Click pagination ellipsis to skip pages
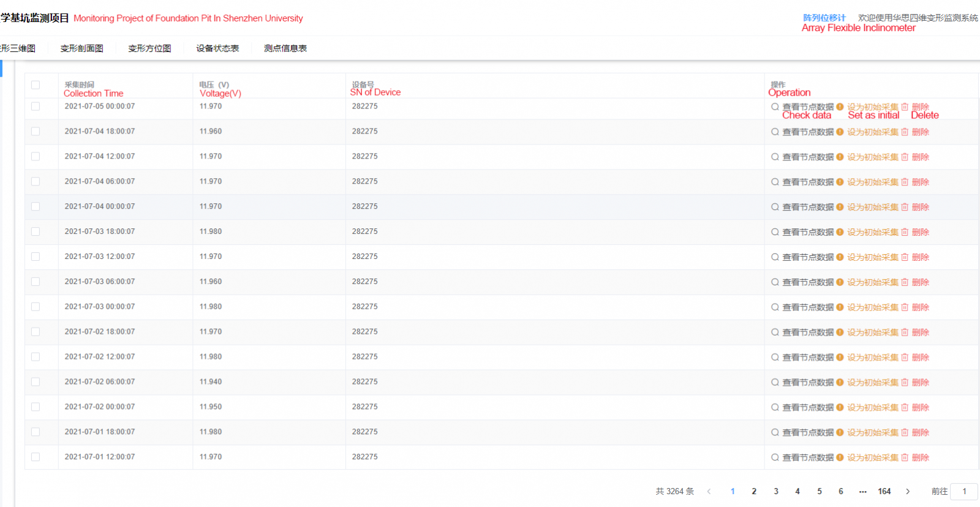This screenshot has height=507, width=980. pyautogui.click(x=863, y=491)
